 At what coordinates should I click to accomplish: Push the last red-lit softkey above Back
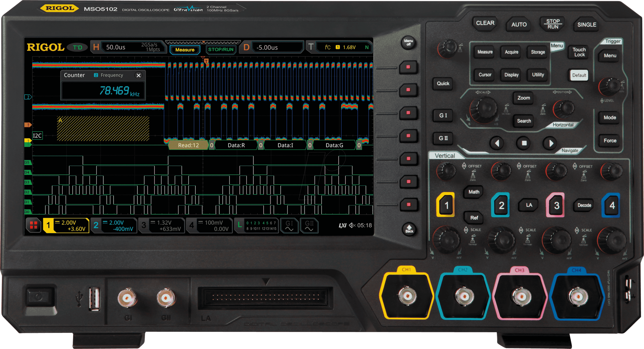click(409, 204)
